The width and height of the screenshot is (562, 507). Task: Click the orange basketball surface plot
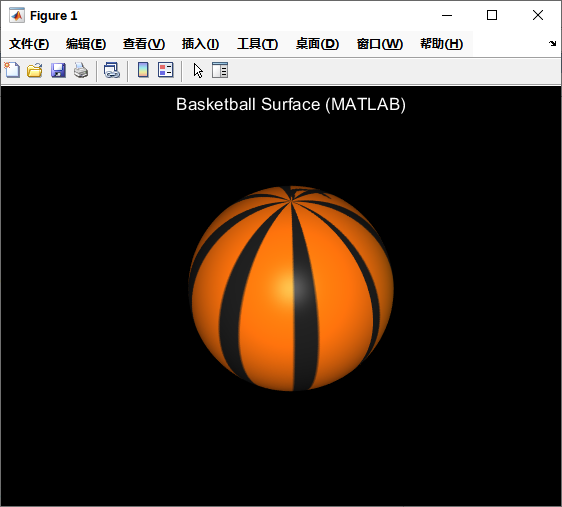[x=291, y=288]
